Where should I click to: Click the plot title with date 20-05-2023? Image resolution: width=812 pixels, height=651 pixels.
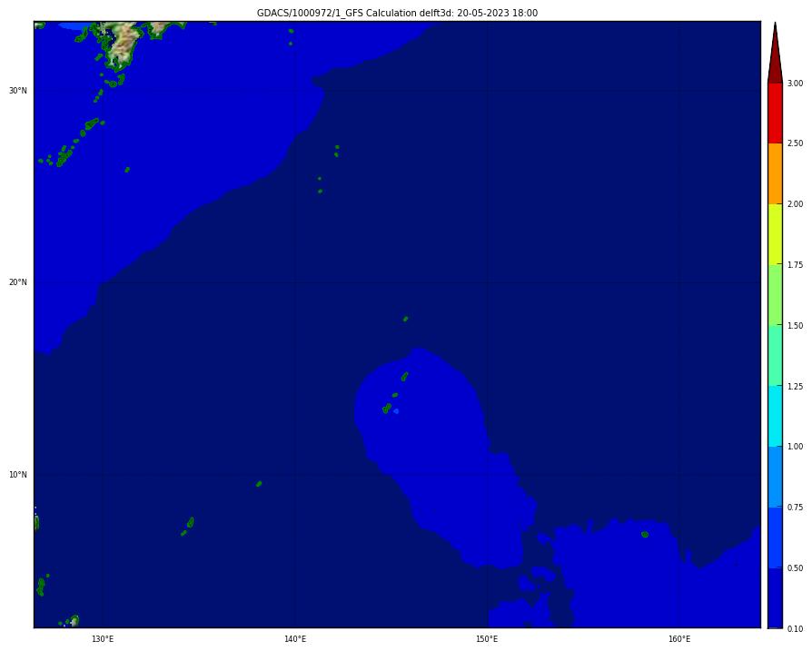click(x=397, y=13)
